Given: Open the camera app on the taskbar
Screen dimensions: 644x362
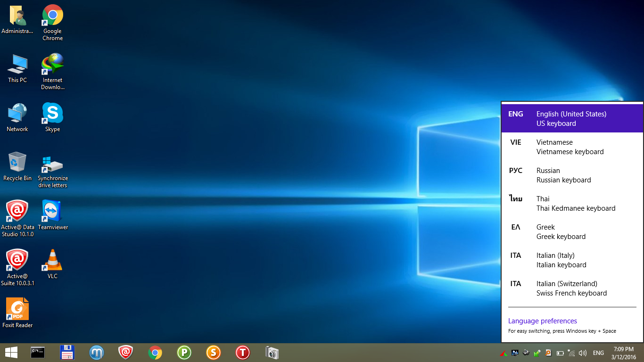Looking at the screenshot, I should click(272, 353).
